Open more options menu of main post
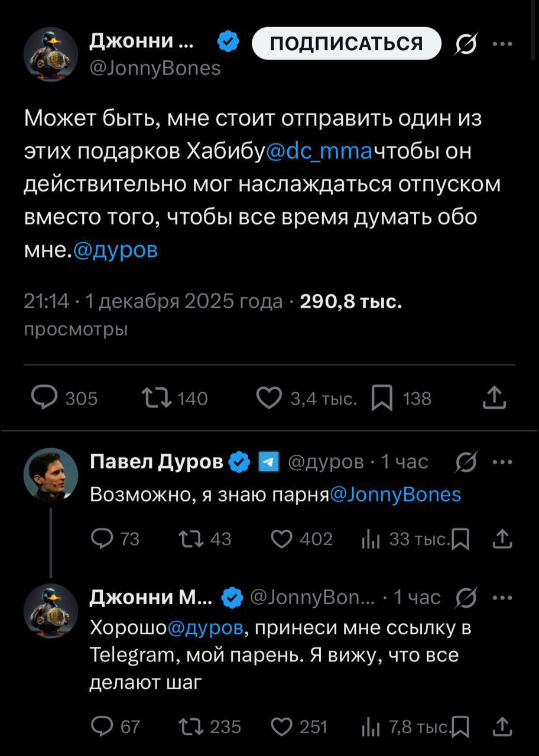The width and height of the screenshot is (539, 756). pos(502,43)
